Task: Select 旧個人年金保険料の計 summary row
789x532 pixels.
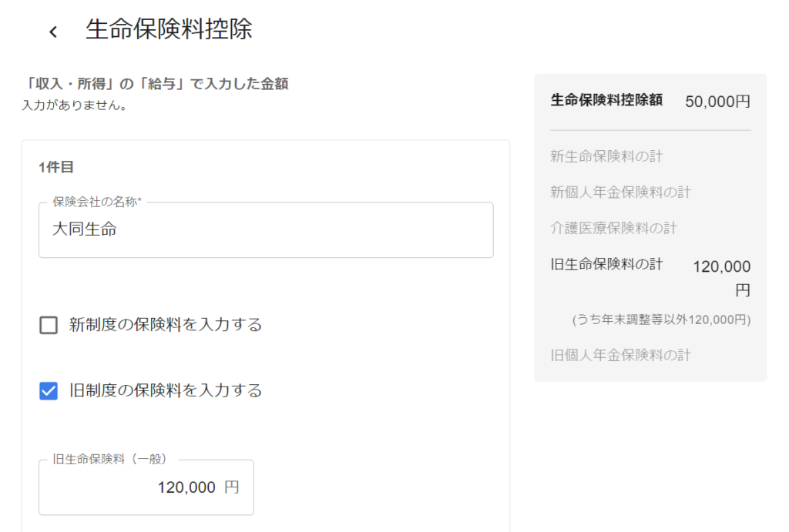Action: pos(650,356)
